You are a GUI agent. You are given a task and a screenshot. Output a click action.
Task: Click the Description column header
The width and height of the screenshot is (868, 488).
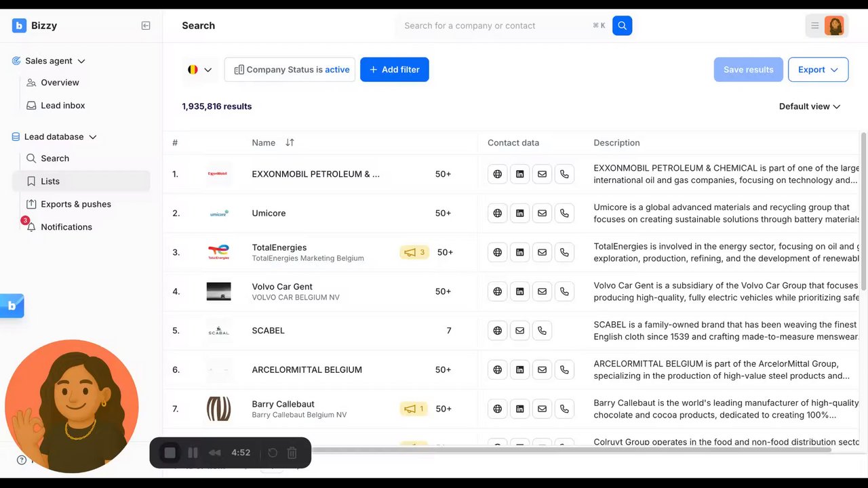click(616, 143)
